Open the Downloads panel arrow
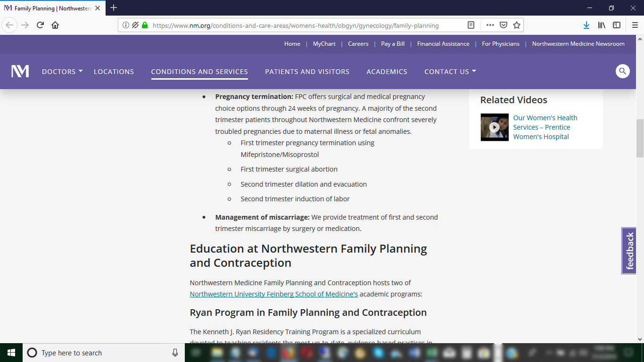This screenshot has width=644, height=362. (x=586, y=25)
